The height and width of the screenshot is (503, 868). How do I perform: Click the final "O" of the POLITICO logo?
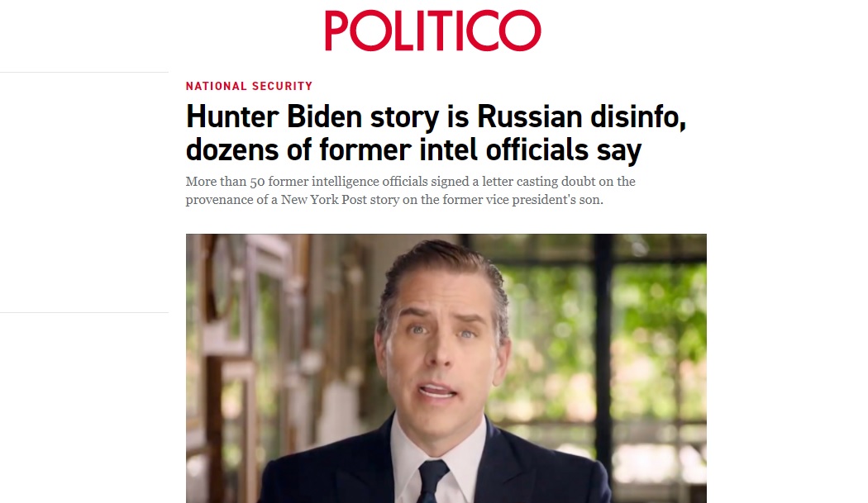519,31
